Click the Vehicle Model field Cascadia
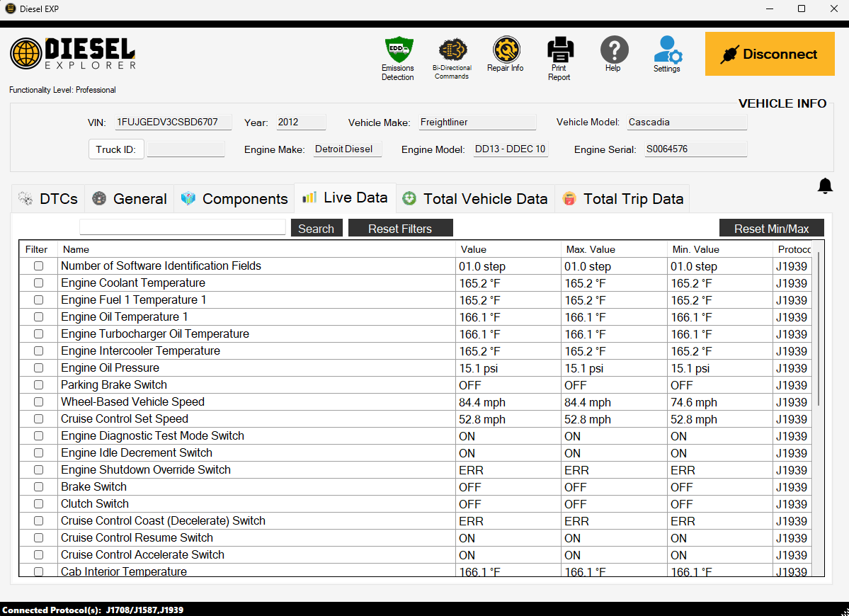The width and height of the screenshot is (849, 616). (x=687, y=122)
